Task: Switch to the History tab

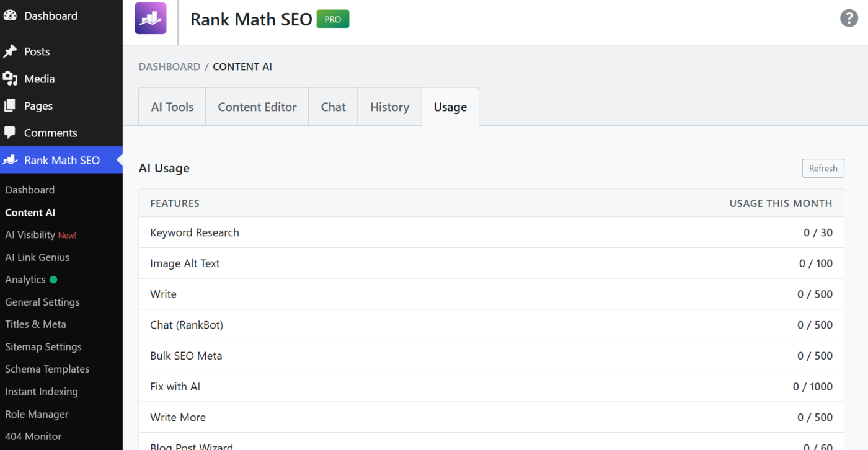Action: 389,107
